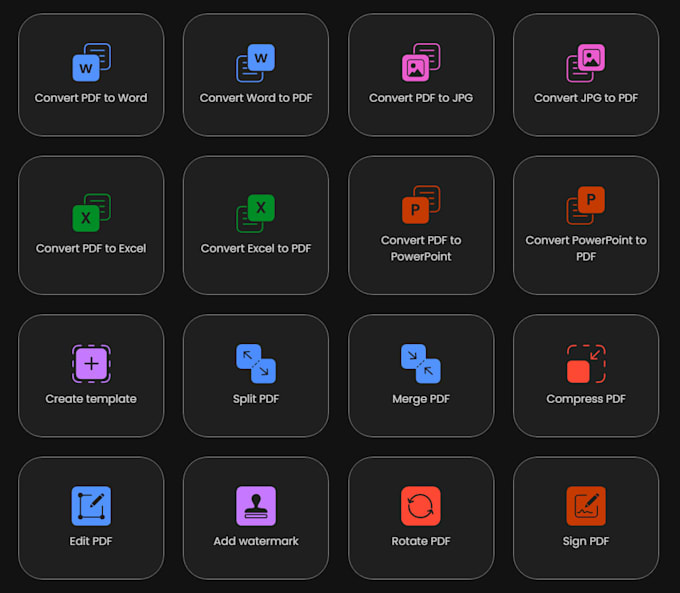The height and width of the screenshot is (593, 680).
Task: Click the Convert PDF to Word icon
Action: [x=91, y=62]
